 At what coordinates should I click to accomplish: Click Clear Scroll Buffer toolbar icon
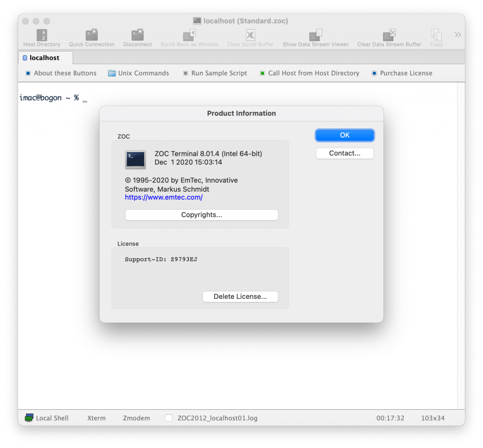(250, 35)
